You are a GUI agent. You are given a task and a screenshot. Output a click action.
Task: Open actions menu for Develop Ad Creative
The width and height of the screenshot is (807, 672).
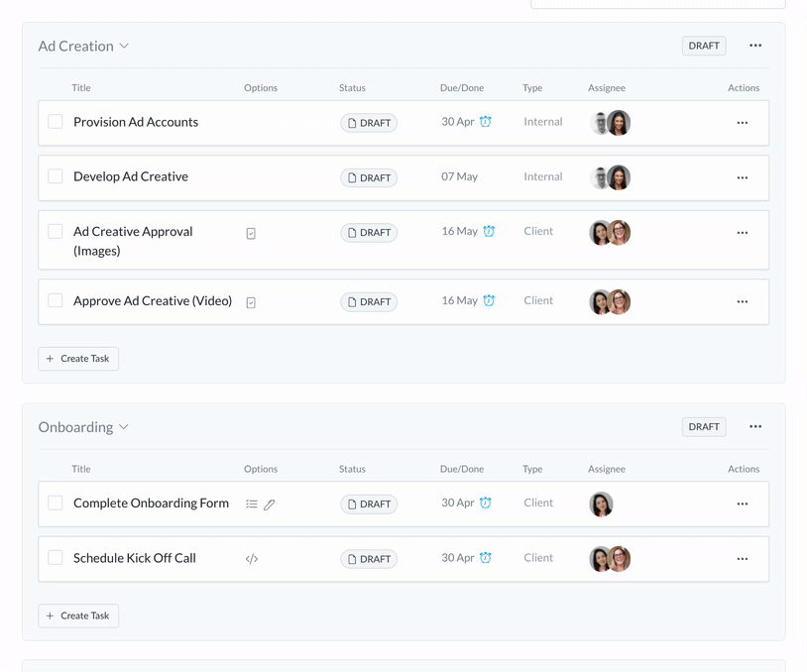pos(742,177)
